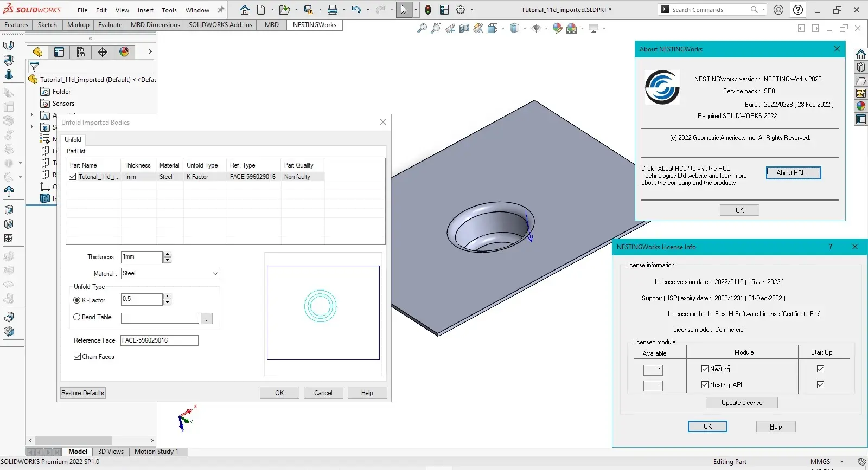Open the DisplayManager color sphere tab
The width and height of the screenshot is (868, 470).
coord(124,52)
